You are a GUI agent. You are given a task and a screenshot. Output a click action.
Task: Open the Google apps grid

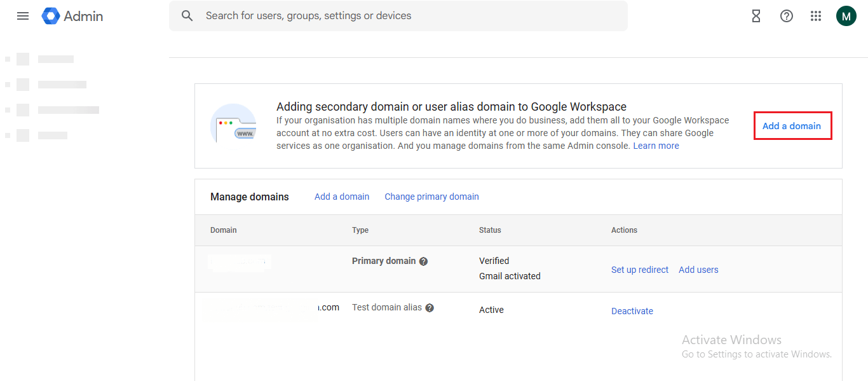point(817,17)
